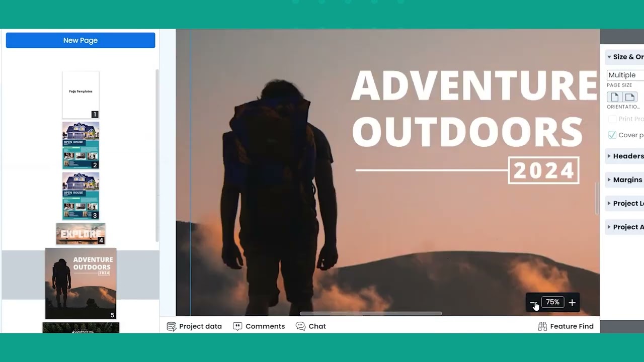Toggle the Cover page checkbox
The width and height of the screenshot is (644, 362).
click(x=612, y=135)
